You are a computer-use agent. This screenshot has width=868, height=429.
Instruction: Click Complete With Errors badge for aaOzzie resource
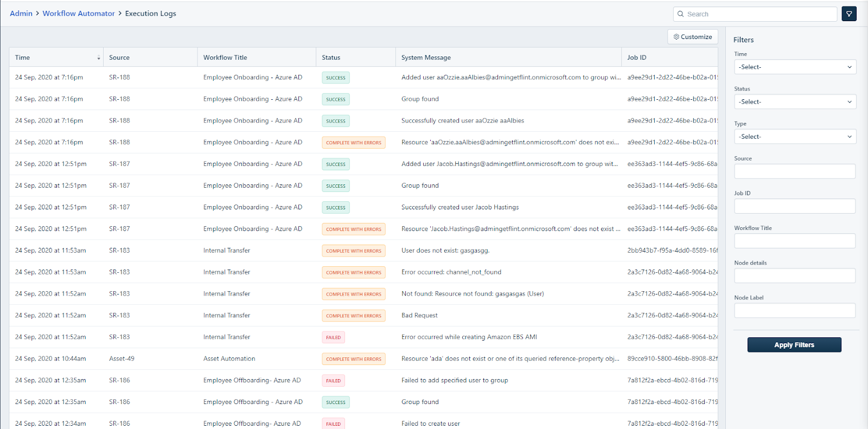click(354, 143)
